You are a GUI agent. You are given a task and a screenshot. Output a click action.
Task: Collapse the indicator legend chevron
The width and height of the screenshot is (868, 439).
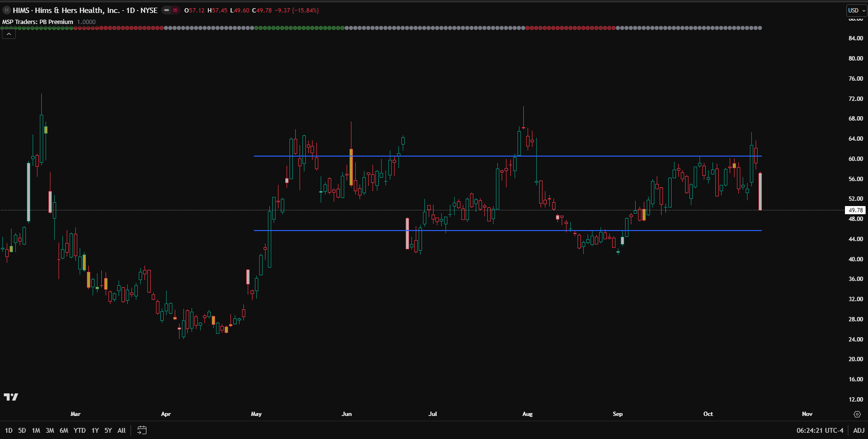tap(9, 34)
